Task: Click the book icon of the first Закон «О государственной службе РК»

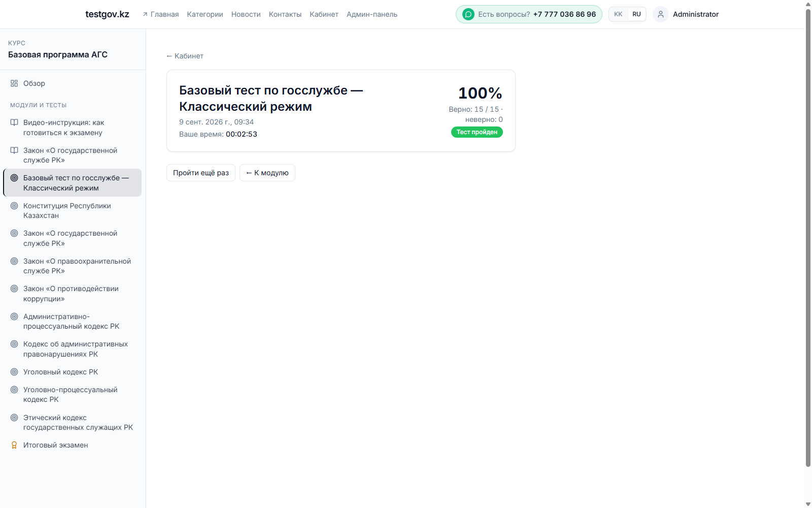Action: pyautogui.click(x=14, y=150)
